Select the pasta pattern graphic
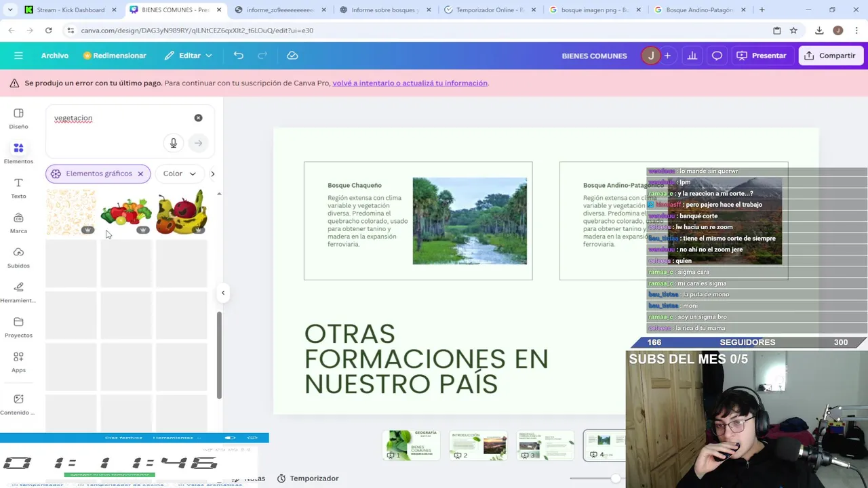This screenshot has width=868, height=488. point(71,212)
